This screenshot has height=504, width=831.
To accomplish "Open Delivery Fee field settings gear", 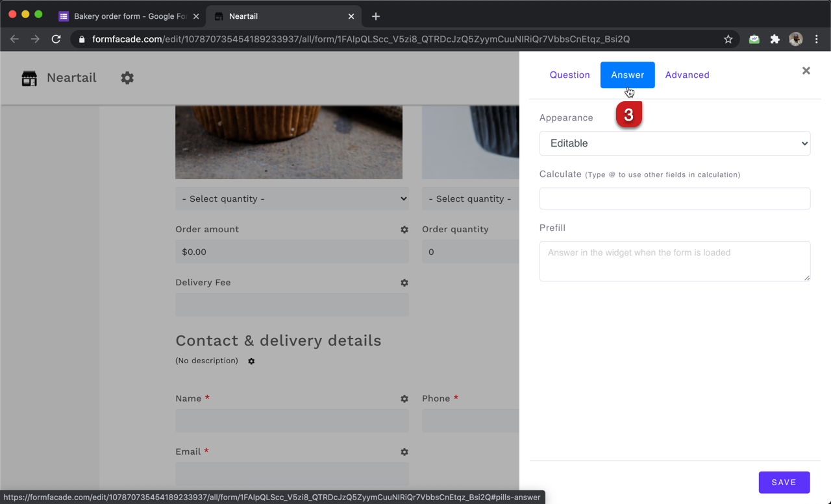I will click(x=404, y=283).
